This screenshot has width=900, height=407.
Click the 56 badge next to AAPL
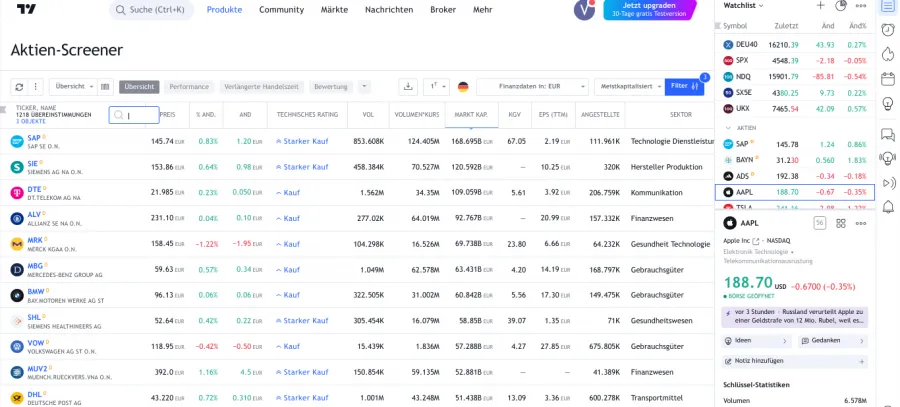tap(820, 223)
